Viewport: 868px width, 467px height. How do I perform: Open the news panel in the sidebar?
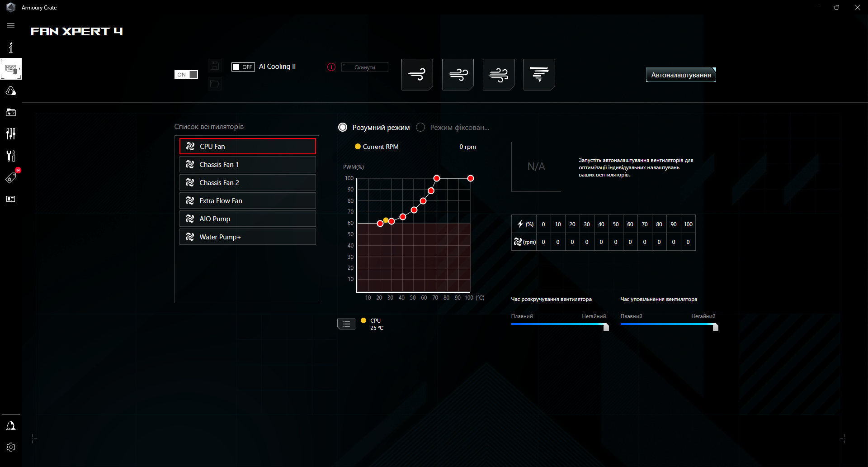tap(10, 199)
